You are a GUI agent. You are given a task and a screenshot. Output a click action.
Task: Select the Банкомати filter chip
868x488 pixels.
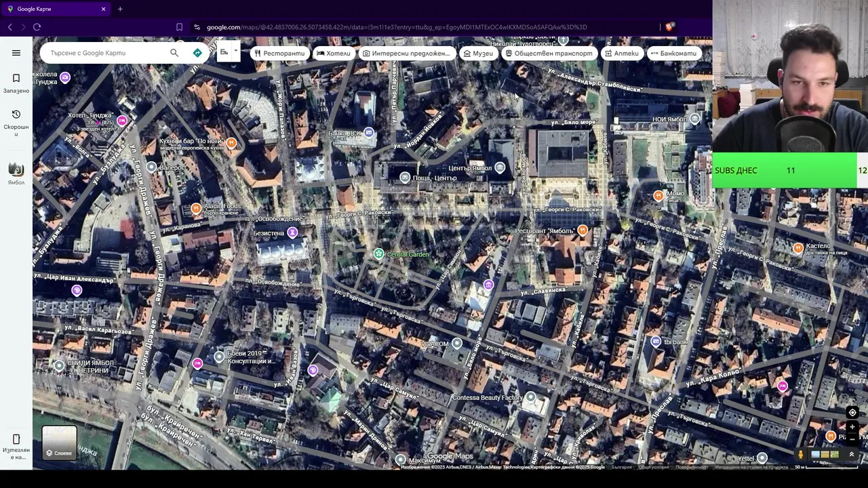[674, 53]
